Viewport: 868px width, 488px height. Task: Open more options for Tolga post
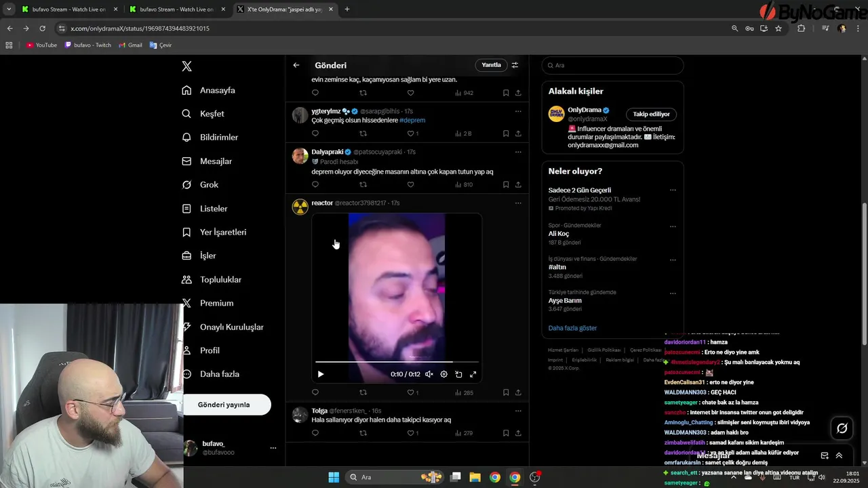(518, 411)
